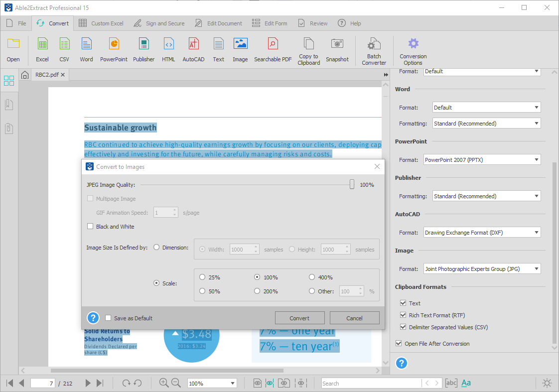559x392 pixels.
Task: Open the File menu tab
Action: click(x=16, y=23)
